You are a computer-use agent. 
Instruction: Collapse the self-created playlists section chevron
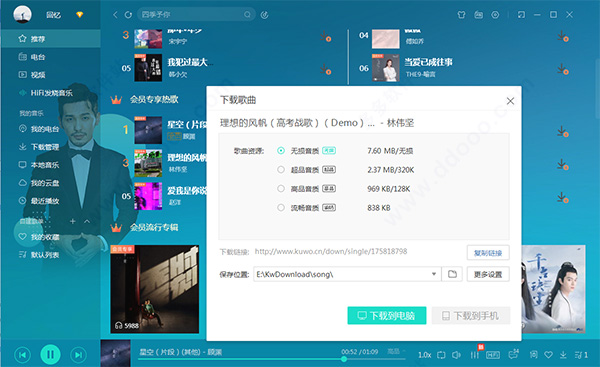coord(87,221)
